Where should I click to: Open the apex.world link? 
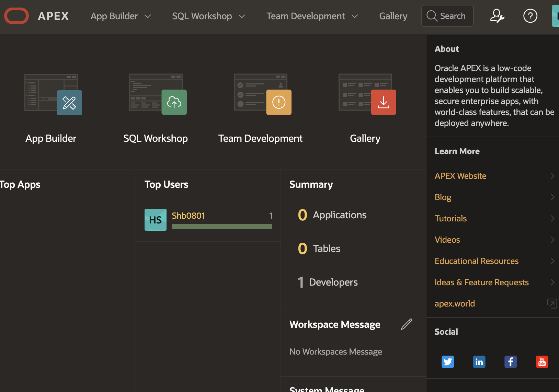coord(455,303)
